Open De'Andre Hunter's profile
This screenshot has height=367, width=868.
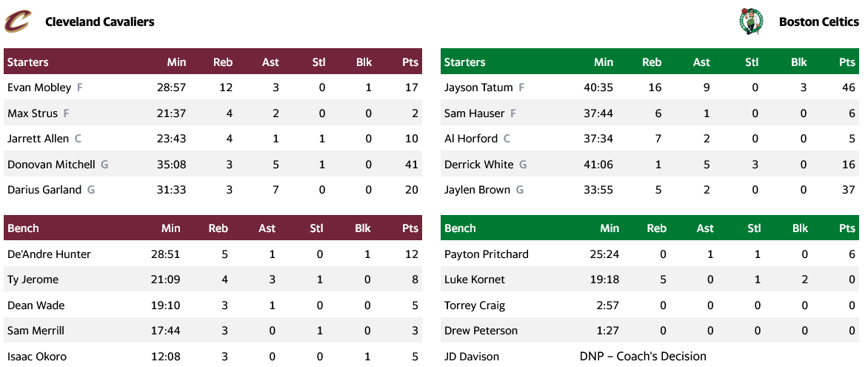pos(49,254)
